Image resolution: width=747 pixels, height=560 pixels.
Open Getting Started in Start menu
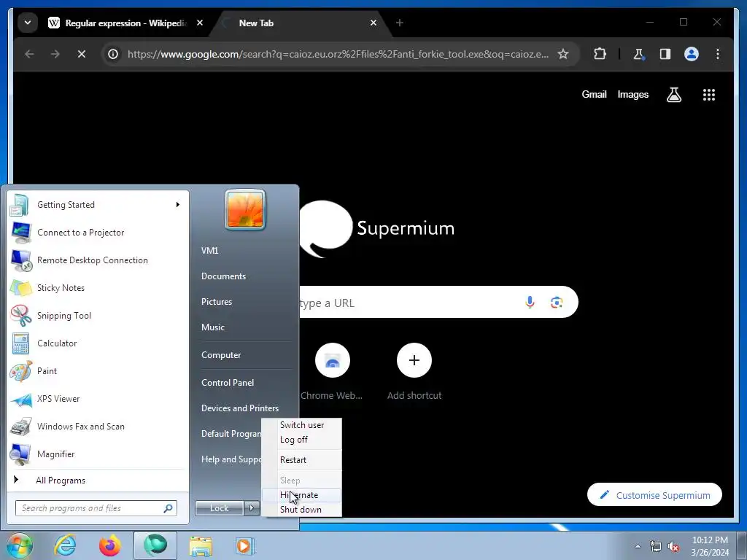tap(97, 205)
